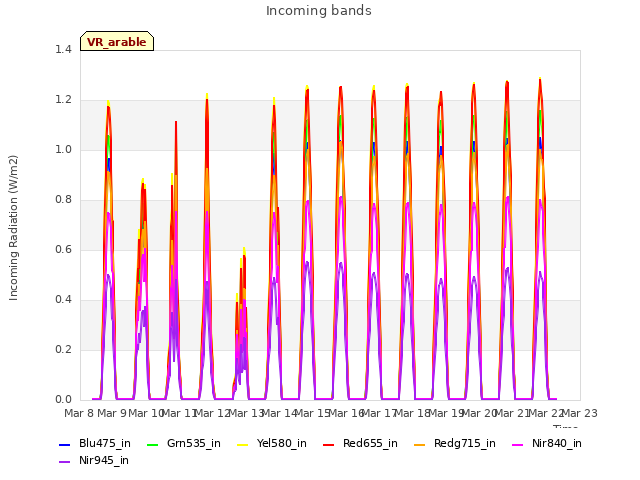The image size is (640, 480).
Task: Click the Yel580_in legend label
Action: [282, 444]
